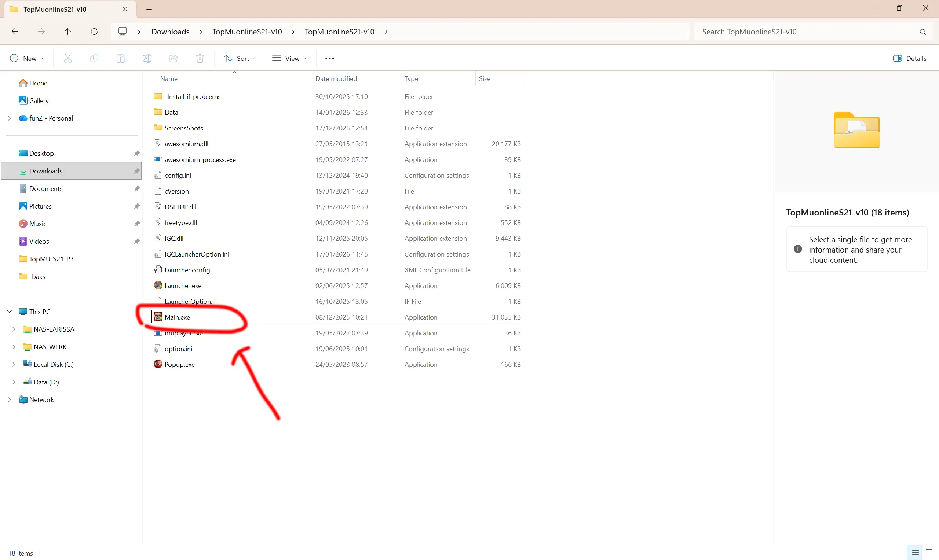
Task: Select the Delete icon in the toolbar
Action: pos(200,58)
